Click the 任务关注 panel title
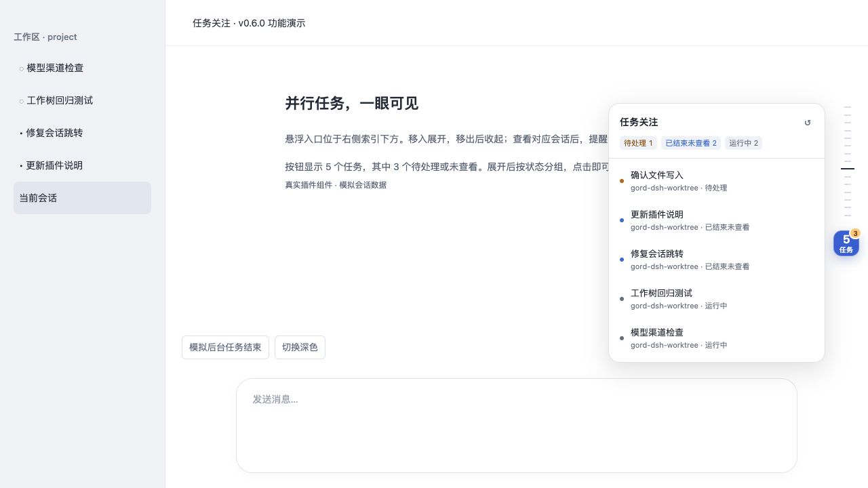The width and height of the screenshot is (868, 488). pyautogui.click(x=639, y=122)
